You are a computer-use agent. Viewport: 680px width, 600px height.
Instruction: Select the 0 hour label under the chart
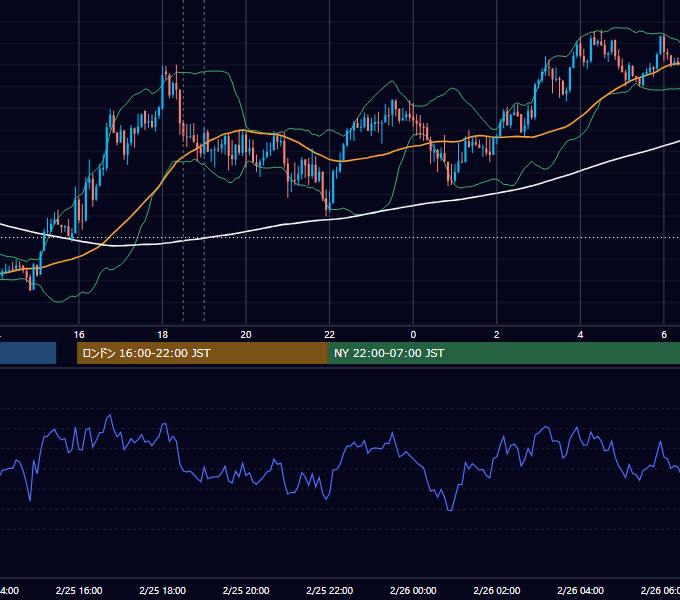[413, 335]
